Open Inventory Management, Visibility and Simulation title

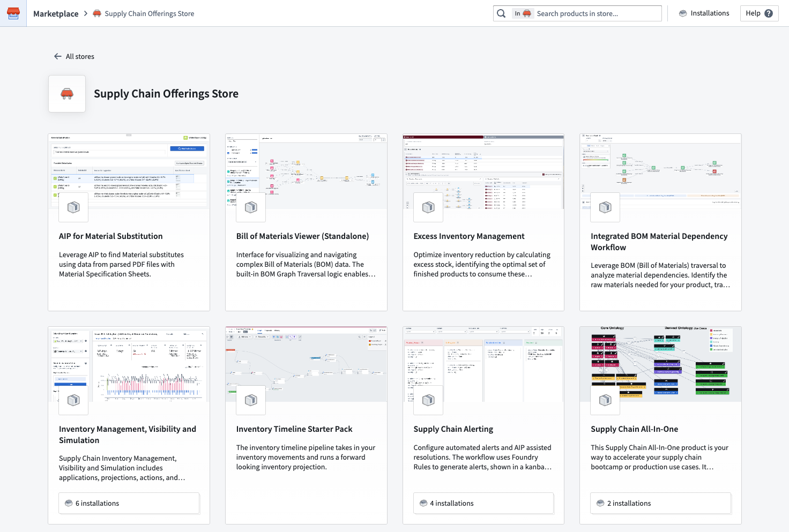coord(128,434)
